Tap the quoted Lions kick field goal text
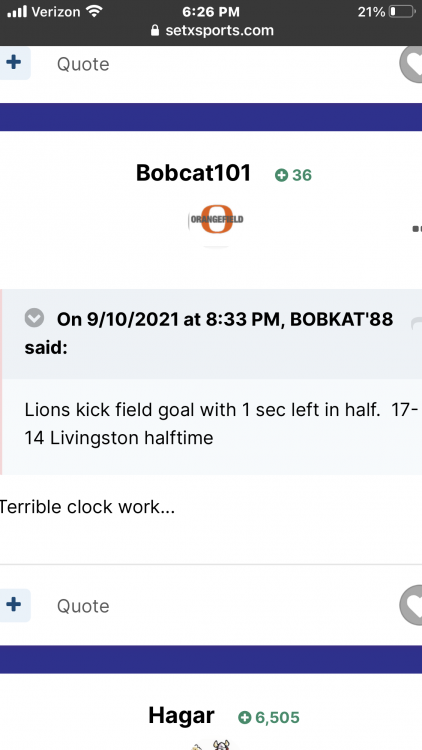This screenshot has height=750, width=422. coord(222,424)
